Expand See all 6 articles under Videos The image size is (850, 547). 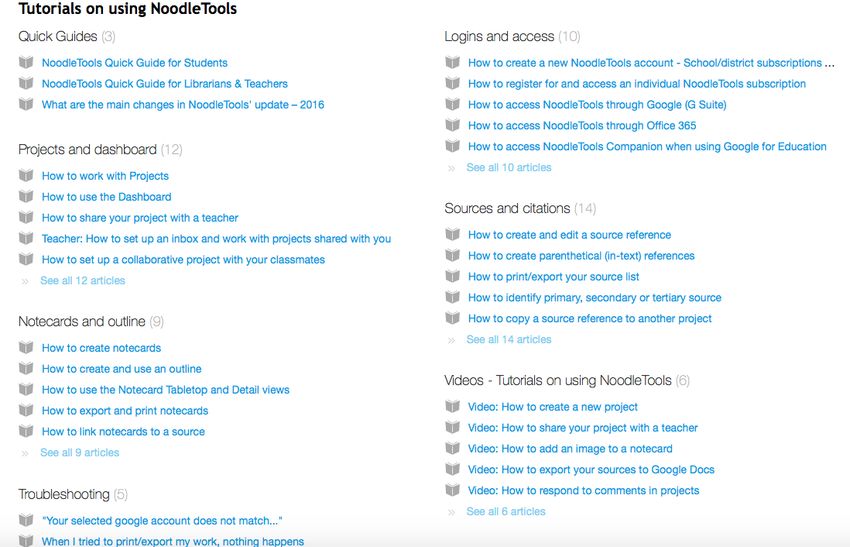(506, 511)
